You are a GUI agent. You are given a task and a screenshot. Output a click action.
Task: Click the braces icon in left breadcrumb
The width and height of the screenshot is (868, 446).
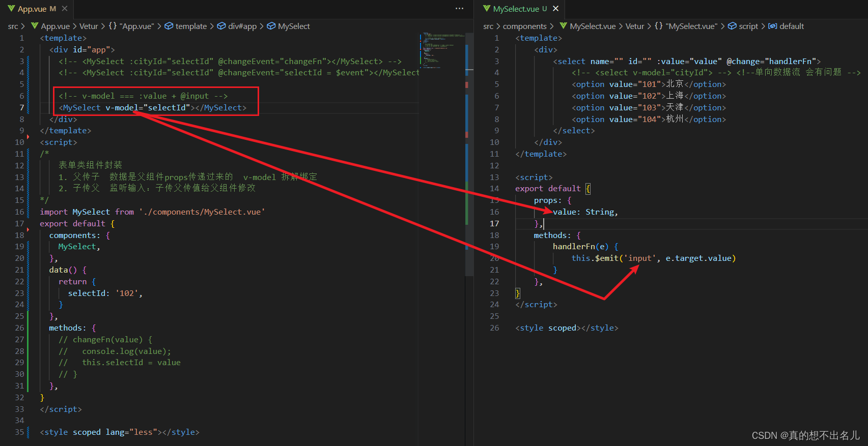[x=113, y=26]
